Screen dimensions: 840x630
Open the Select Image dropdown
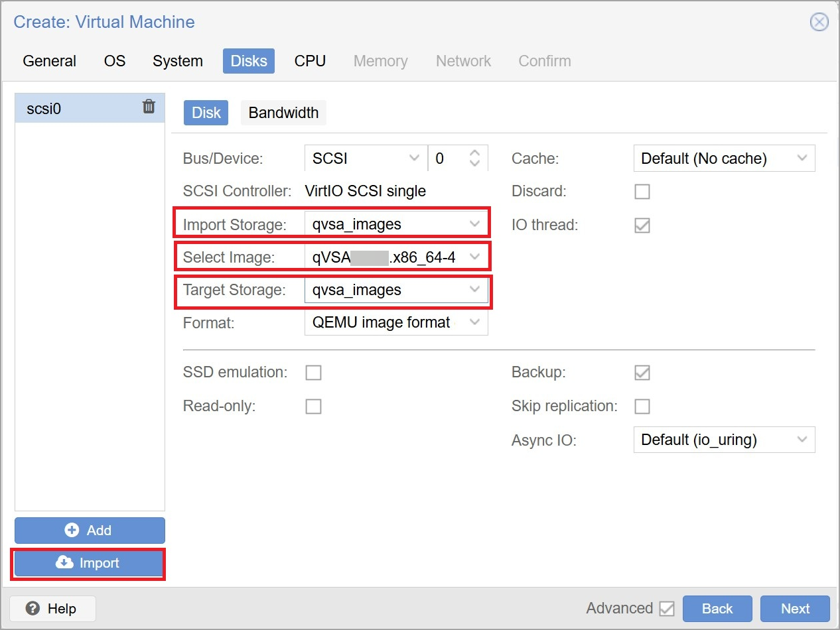396,257
